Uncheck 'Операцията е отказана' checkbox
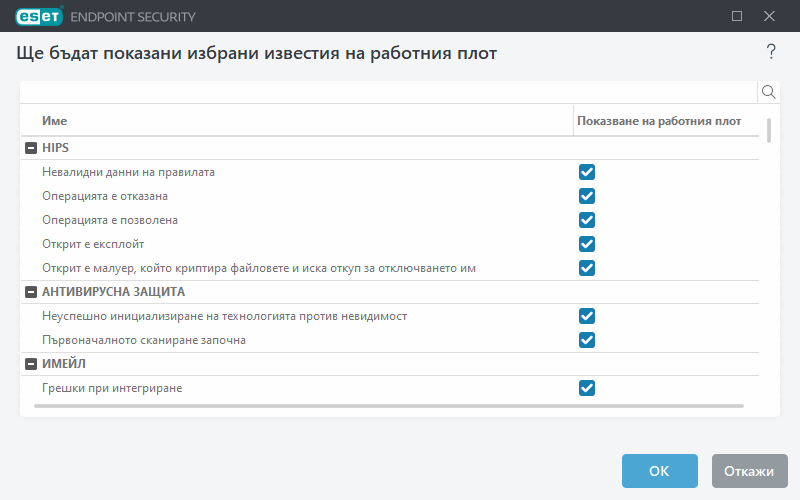800x500 pixels. 587,196
